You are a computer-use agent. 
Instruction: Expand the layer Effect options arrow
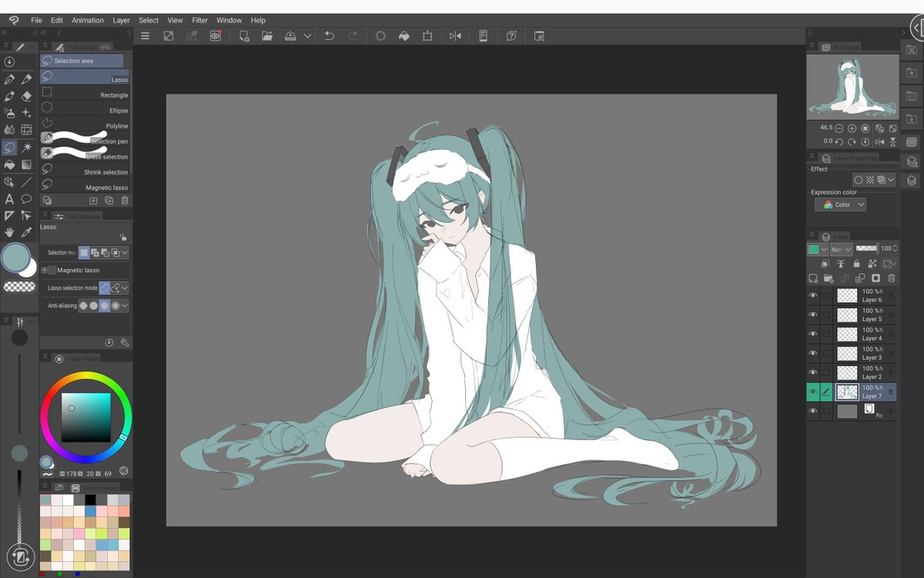(892, 180)
